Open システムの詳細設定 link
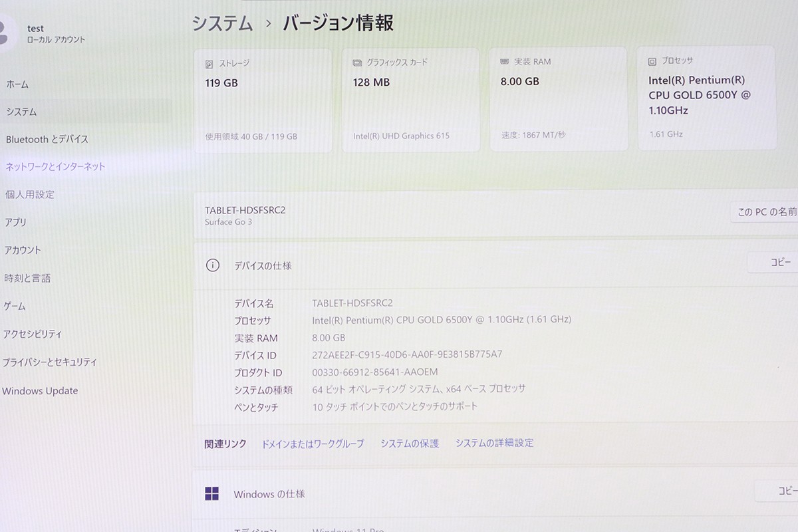 click(494, 443)
